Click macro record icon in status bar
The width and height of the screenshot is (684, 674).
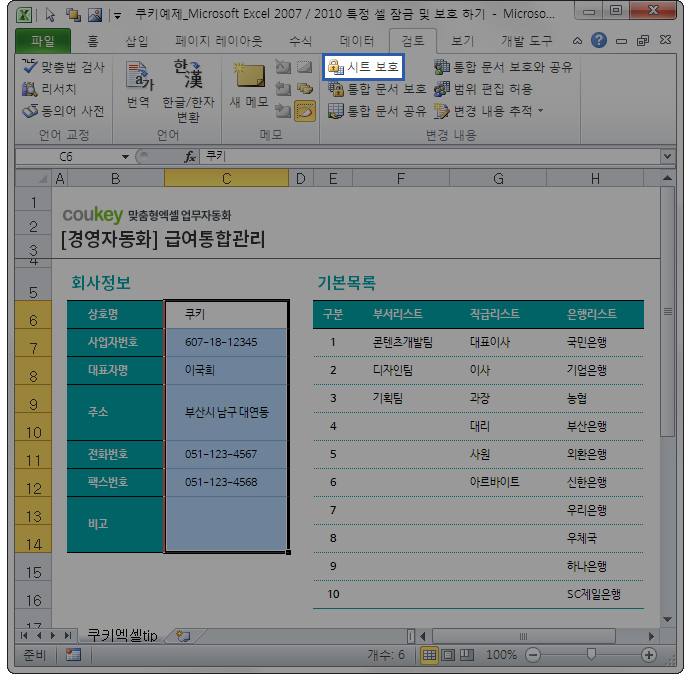pos(73,655)
